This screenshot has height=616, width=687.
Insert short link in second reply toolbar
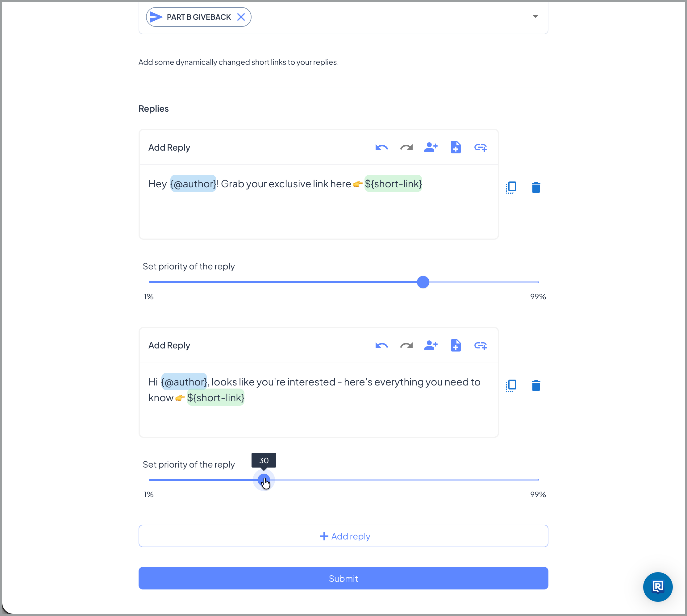(x=481, y=346)
